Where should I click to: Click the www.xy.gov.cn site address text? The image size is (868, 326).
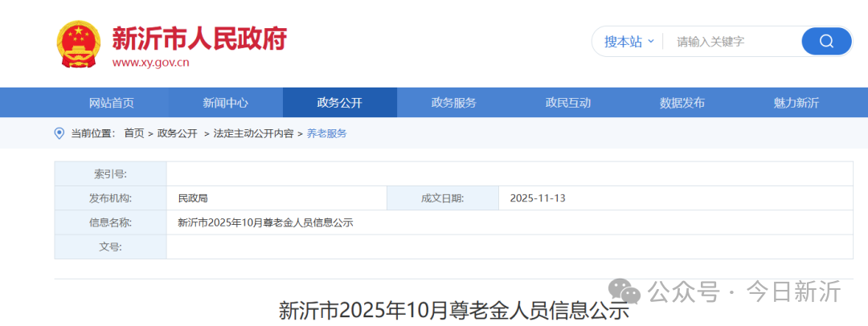point(150,62)
